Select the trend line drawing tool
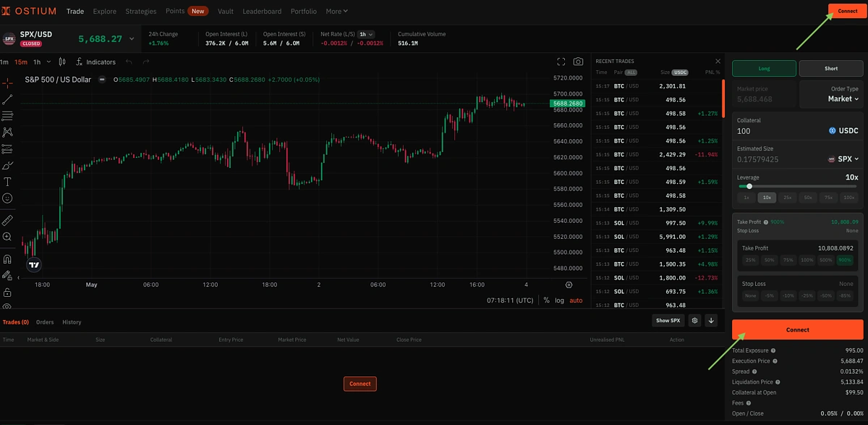This screenshot has height=425, width=868. [7, 100]
